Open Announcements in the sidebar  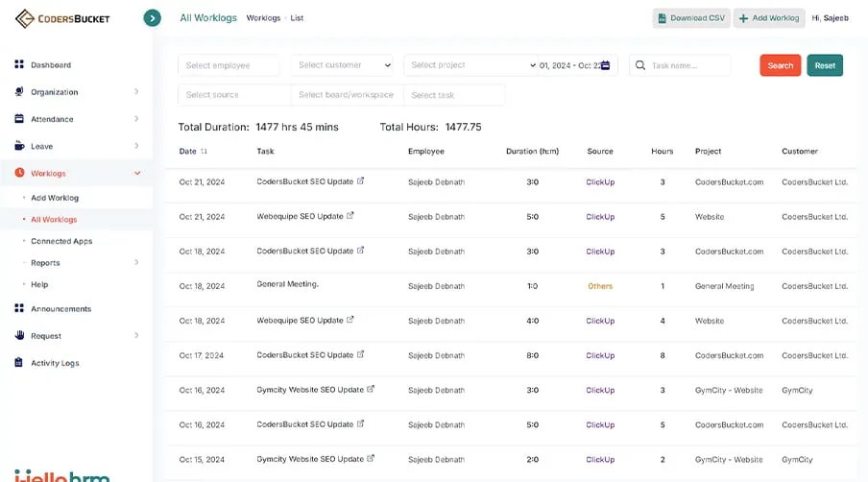(60, 309)
